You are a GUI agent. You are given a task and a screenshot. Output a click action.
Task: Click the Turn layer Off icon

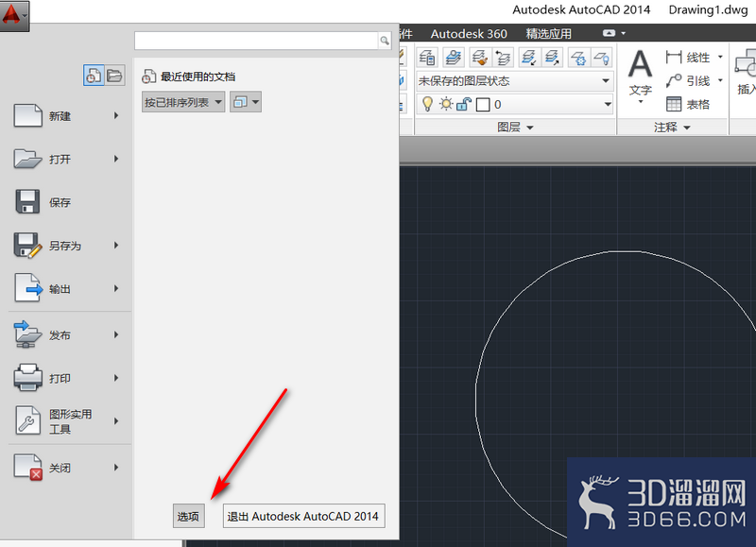click(602, 58)
